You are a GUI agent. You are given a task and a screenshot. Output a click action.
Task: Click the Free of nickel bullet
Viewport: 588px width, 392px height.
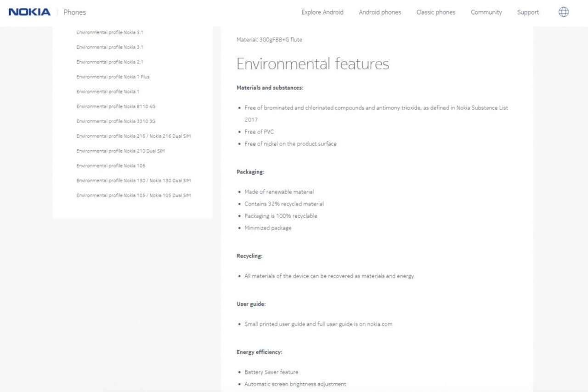click(x=290, y=144)
